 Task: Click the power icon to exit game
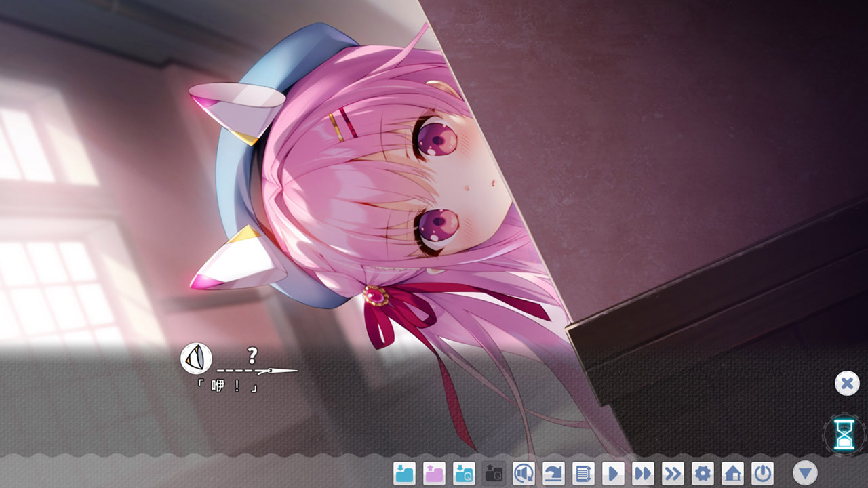(x=762, y=472)
